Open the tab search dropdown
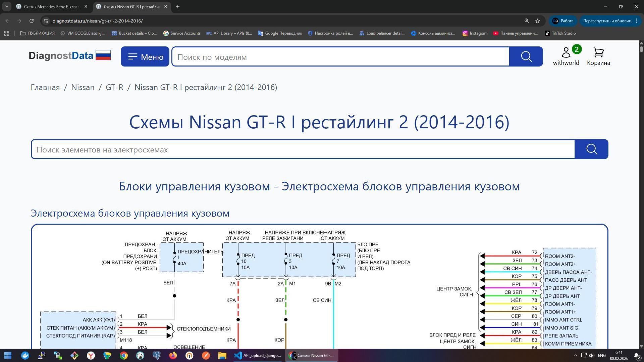 tap(7, 6)
